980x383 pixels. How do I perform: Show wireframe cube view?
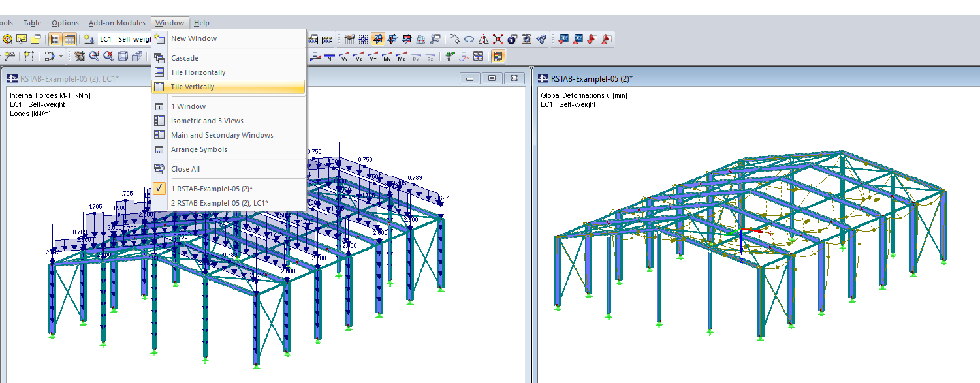point(123,56)
